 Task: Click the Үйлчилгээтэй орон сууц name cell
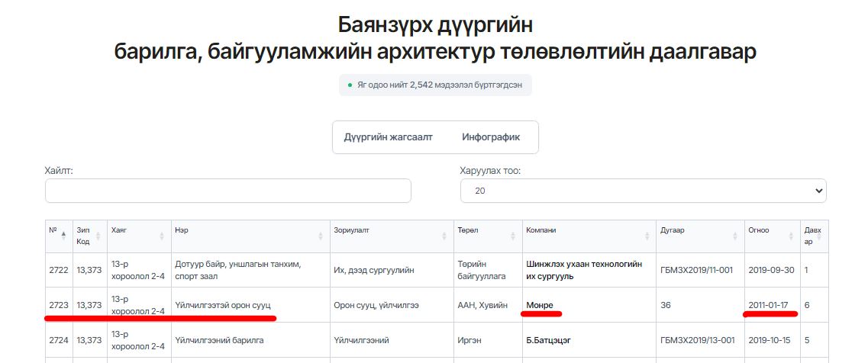point(222,305)
